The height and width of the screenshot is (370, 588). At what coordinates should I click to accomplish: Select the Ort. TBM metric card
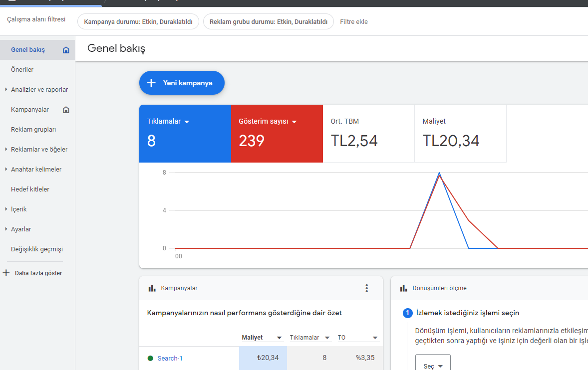(x=369, y=134)
